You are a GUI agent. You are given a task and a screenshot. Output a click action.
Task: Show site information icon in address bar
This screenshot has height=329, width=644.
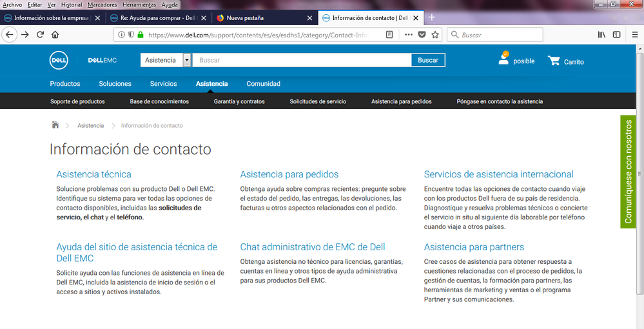click(x=121, y=35)
